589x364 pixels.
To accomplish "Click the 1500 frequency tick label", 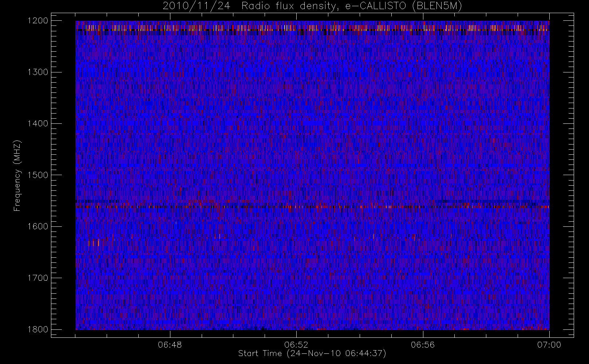I will point(38,175).
